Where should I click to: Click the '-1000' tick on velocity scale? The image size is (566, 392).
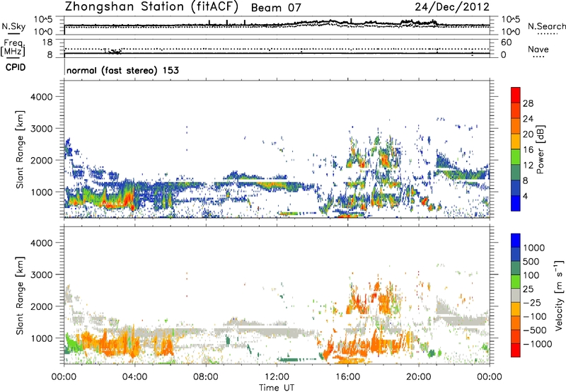[537, 344]
